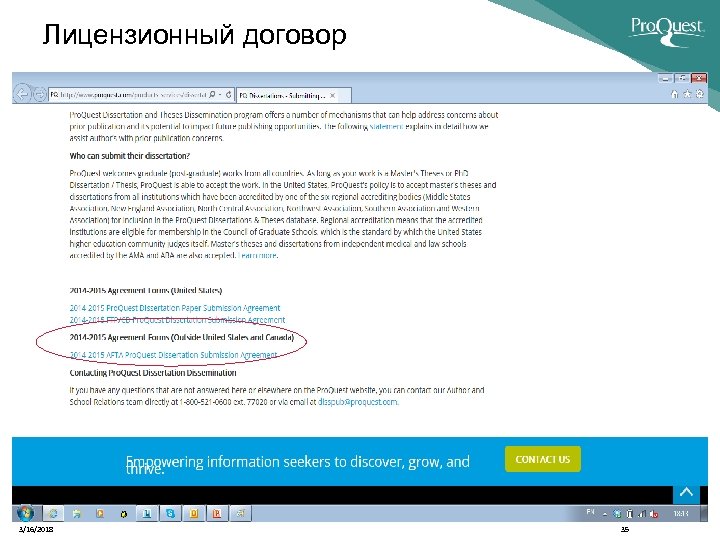Email disspub@proquest.com via the link

358,402
